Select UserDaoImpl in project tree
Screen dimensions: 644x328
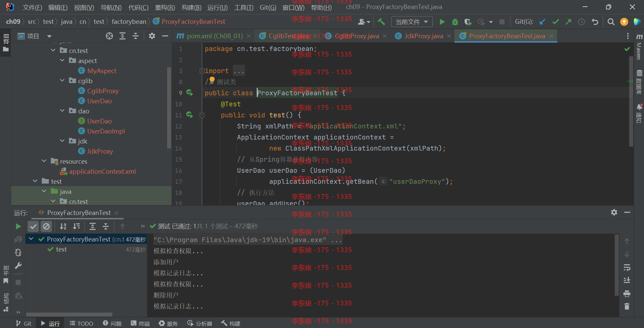pos(106,131)
